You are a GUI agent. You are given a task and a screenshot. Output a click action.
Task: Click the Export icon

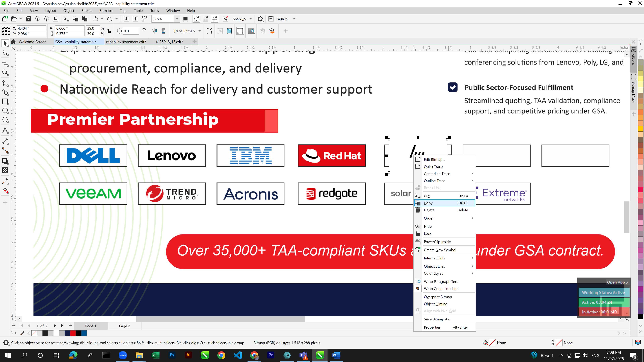coord(135,19)
